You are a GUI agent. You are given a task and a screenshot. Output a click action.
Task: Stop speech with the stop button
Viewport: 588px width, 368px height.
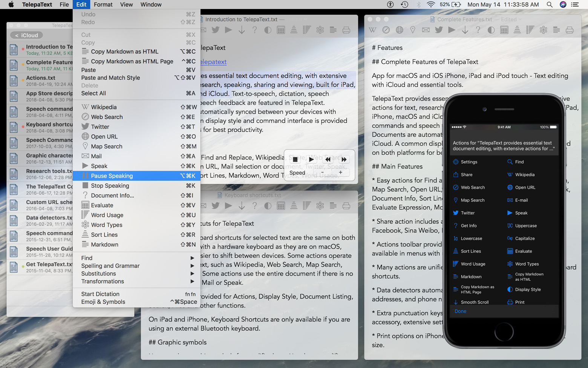[x=295, y=159]
